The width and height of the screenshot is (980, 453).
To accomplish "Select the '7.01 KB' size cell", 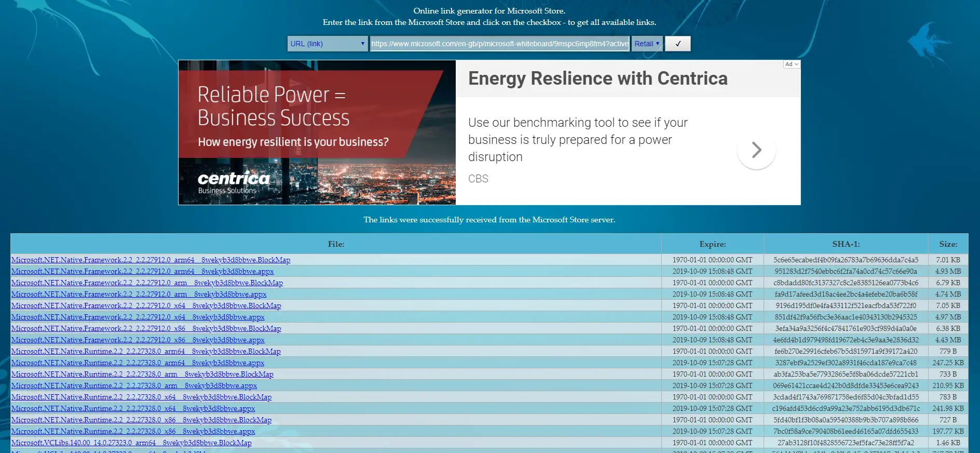I will click(948, 260).
